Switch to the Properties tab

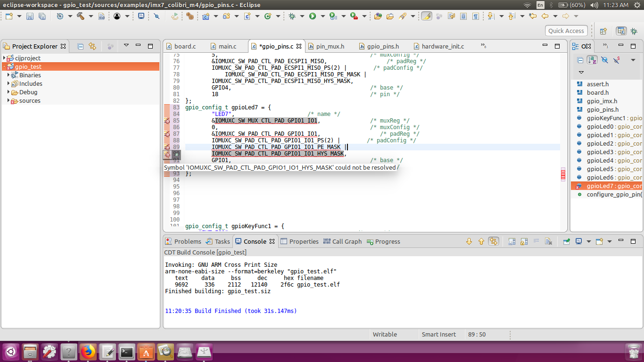pyautogui.click(x=299, y=241)
